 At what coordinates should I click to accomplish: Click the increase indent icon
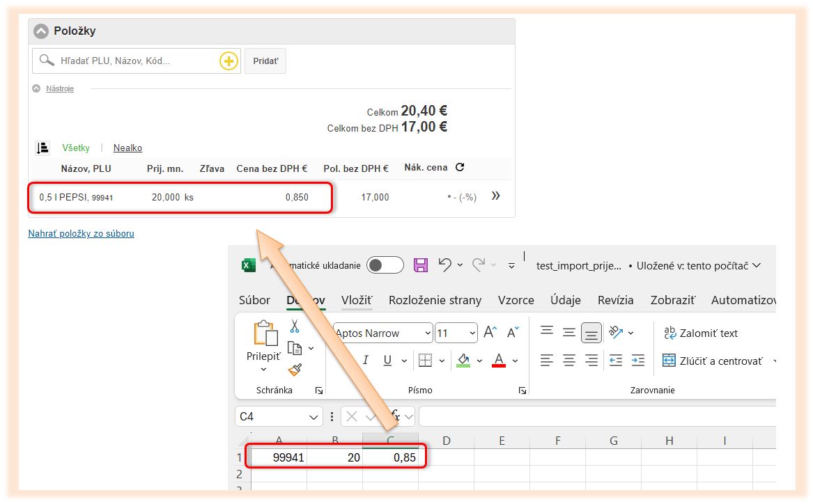tap(637, 361)
